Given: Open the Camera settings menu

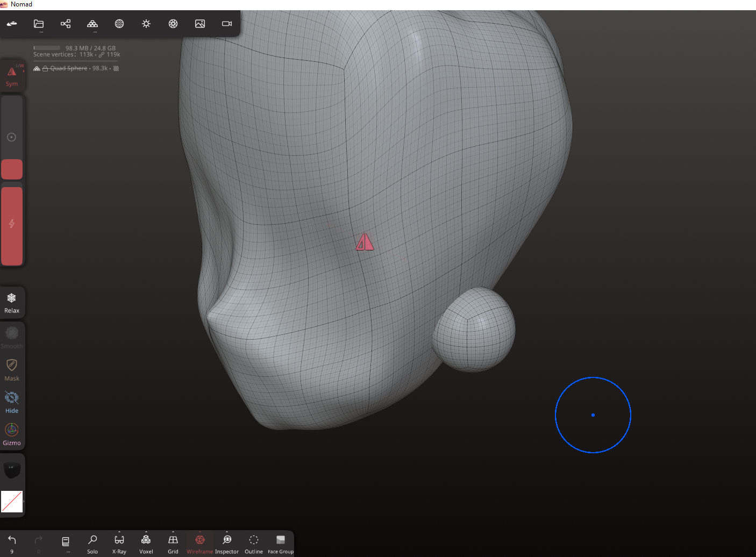Looking at the screenshot, I should coord(227,24).
